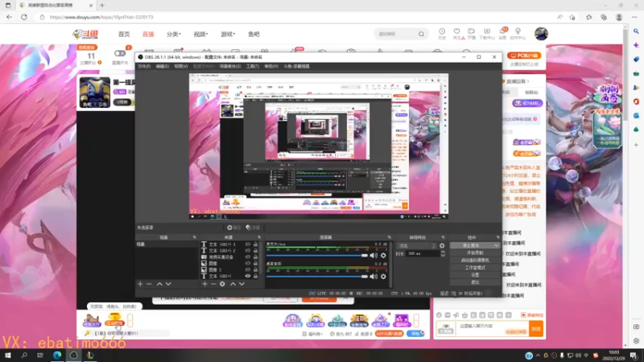Click Exit in OBS controls

point(475,282)
